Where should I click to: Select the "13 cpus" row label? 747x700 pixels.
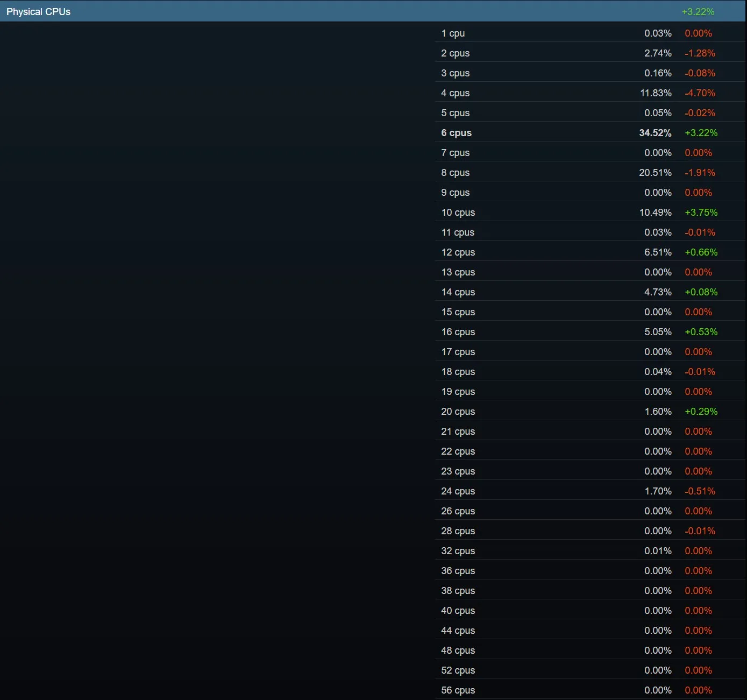tap(458, 272)
